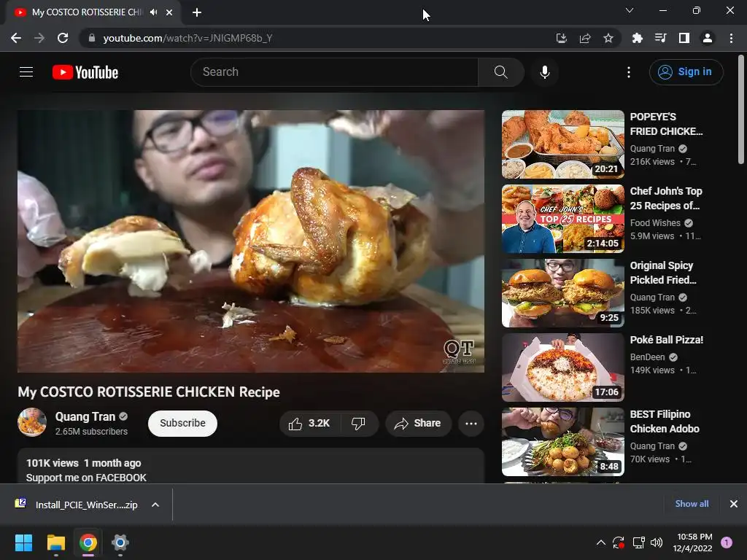
Task: Sign in to YouTube
Action: (686, 72)
